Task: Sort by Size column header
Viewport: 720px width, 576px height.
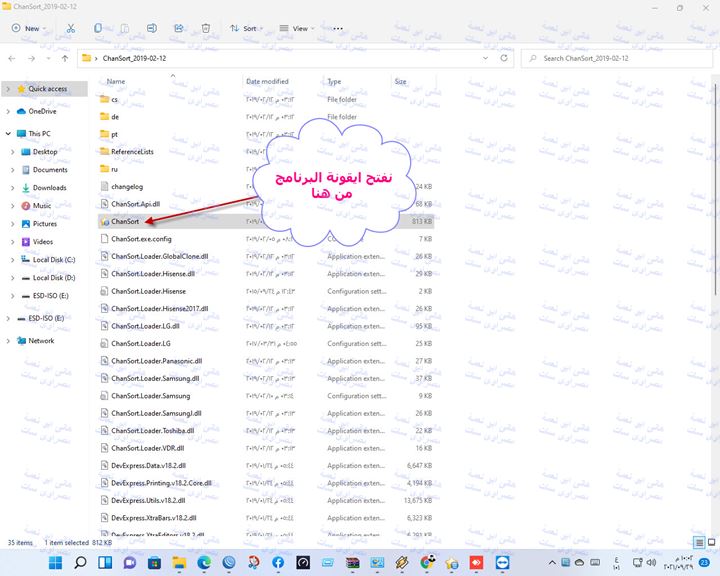Action: click(400, 81)
